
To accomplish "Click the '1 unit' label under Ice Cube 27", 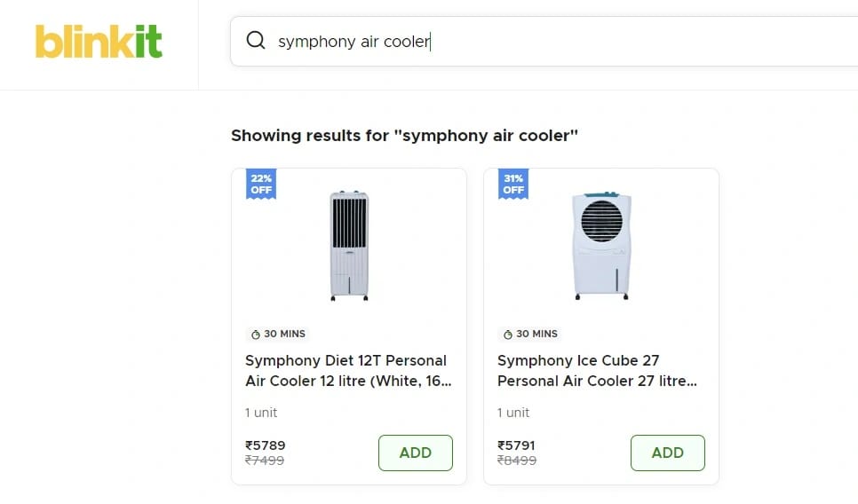I will (513, 413).
